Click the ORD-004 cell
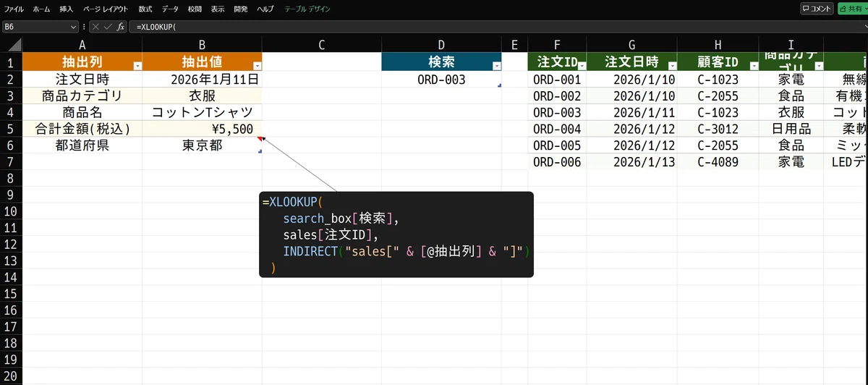The height and width of the screenshot is (385, 868). 557,129
